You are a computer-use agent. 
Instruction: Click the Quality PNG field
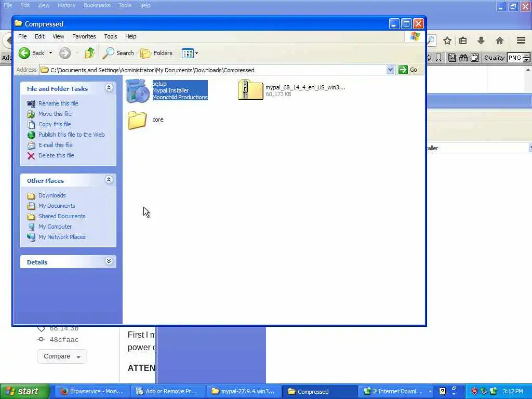point(515,58)
